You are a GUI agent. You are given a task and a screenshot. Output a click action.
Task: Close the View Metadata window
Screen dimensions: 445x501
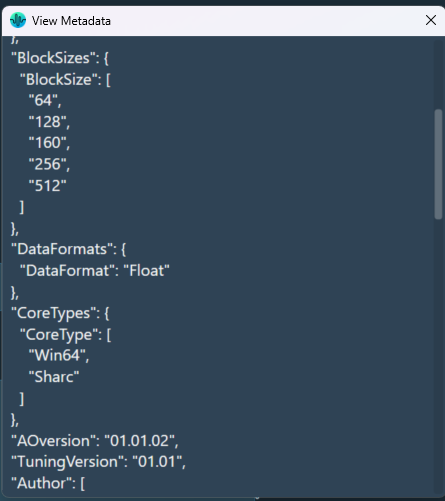click(x=431, y=20)
